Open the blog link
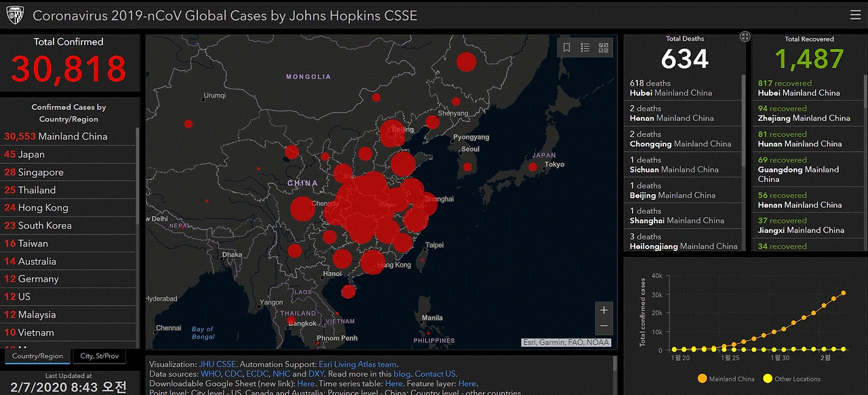This screenshot has width=868, height=395. coord(401,374)
